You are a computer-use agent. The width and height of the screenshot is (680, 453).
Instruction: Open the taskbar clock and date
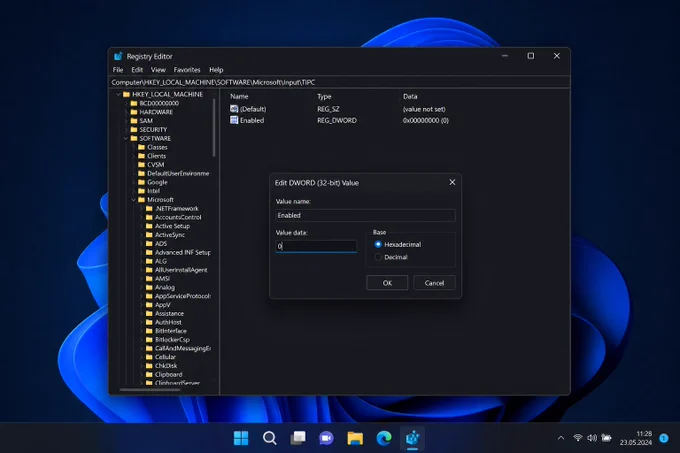636,438
